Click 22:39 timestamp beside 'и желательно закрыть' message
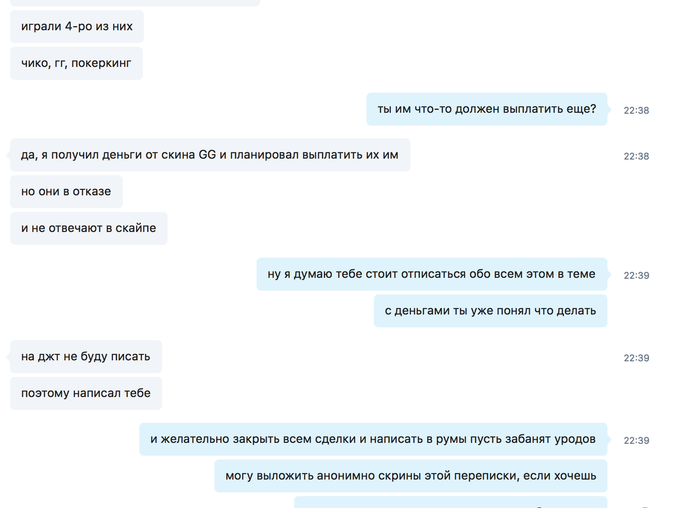 point(636,441)
